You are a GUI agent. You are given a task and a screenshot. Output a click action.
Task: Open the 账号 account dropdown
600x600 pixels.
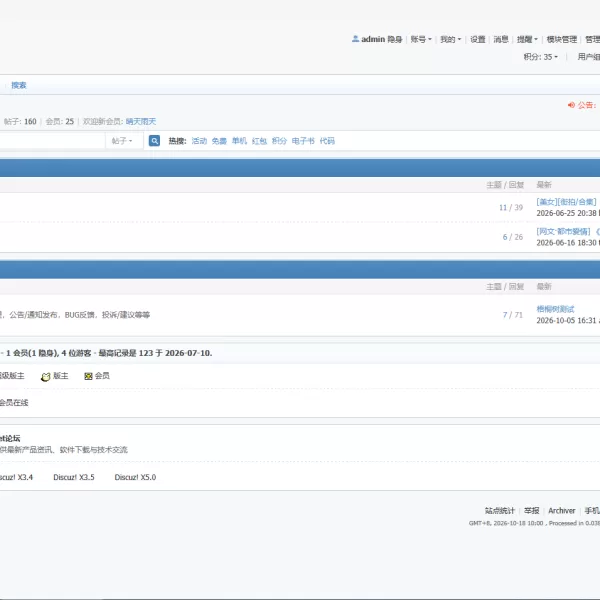[421, 39]
